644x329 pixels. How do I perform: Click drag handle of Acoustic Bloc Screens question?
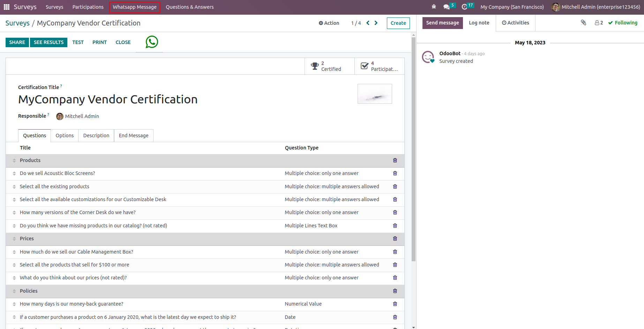pyautogui.click(x=14, y=174)
